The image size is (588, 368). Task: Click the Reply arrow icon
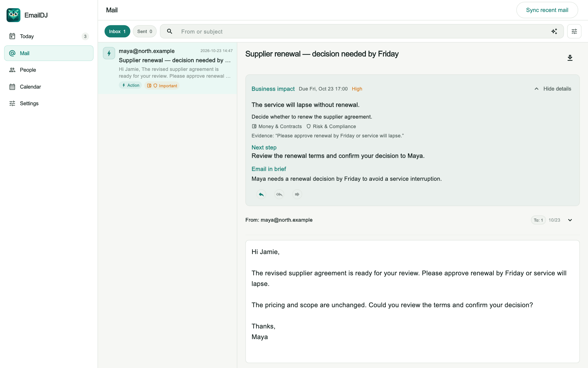[x=261, y=194]
